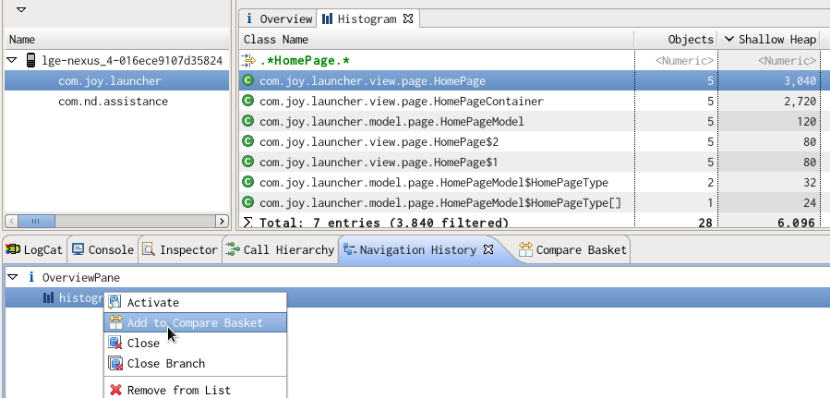This screenshot has height=398, width=830.
Task: Sort by the Class Name column header
Action: [436, 39]
